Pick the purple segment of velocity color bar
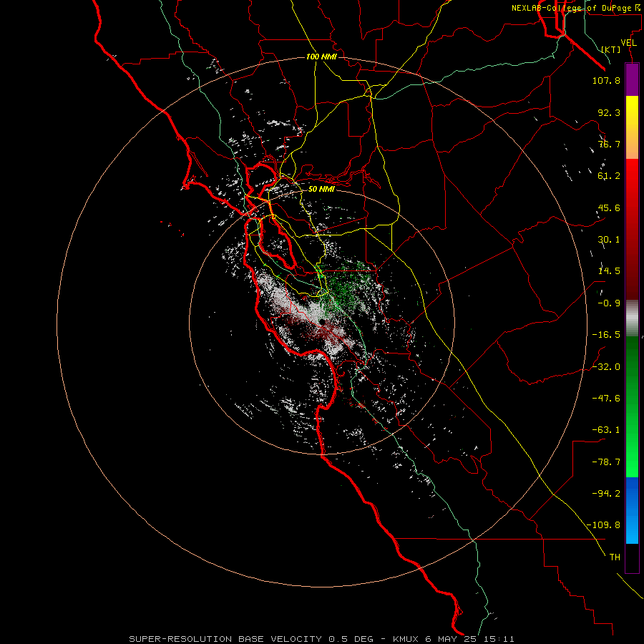This screenshot has width=644, height=644. (x=632, y=79)
